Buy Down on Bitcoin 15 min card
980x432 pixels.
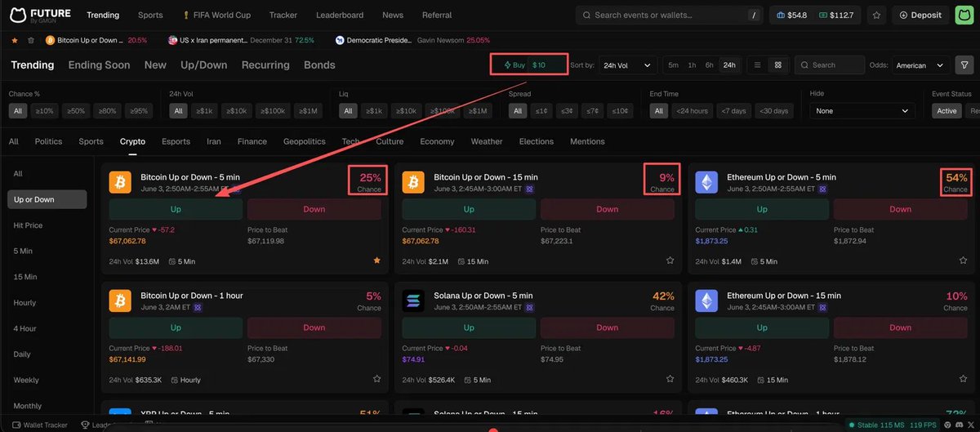pyautogui.click(x=608, y=209)
